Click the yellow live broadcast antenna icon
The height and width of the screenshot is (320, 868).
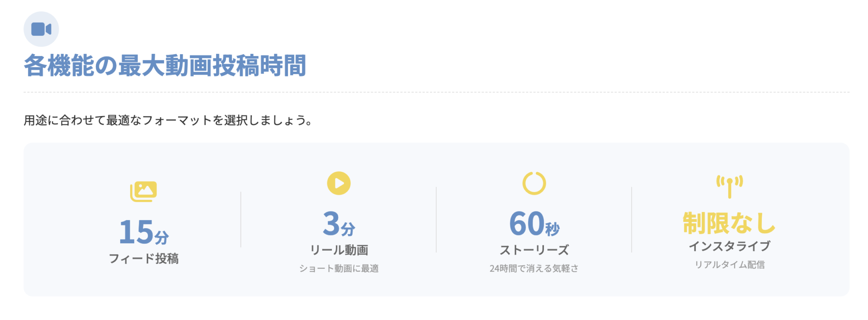(x=729, y=186)
